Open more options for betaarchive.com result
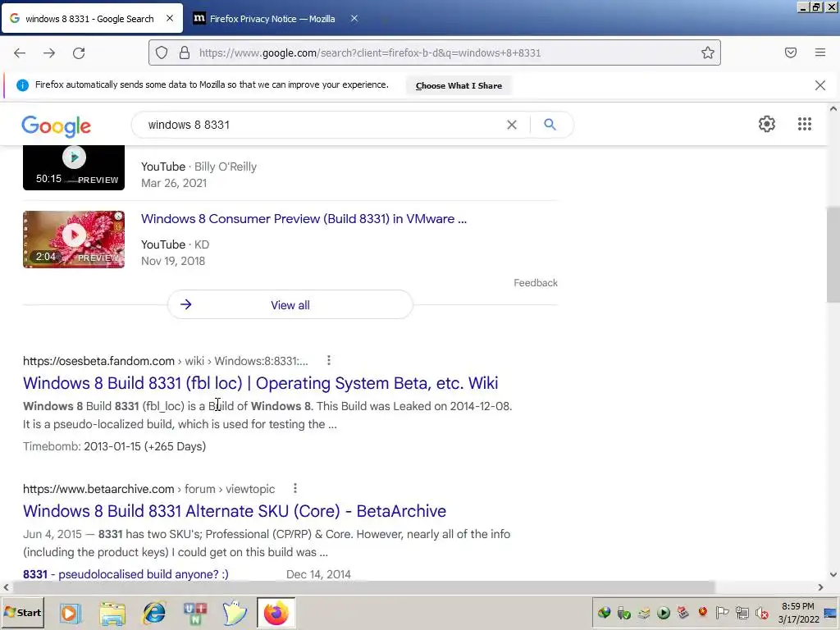This screenshot has width=840, height=630. (295, 489)
